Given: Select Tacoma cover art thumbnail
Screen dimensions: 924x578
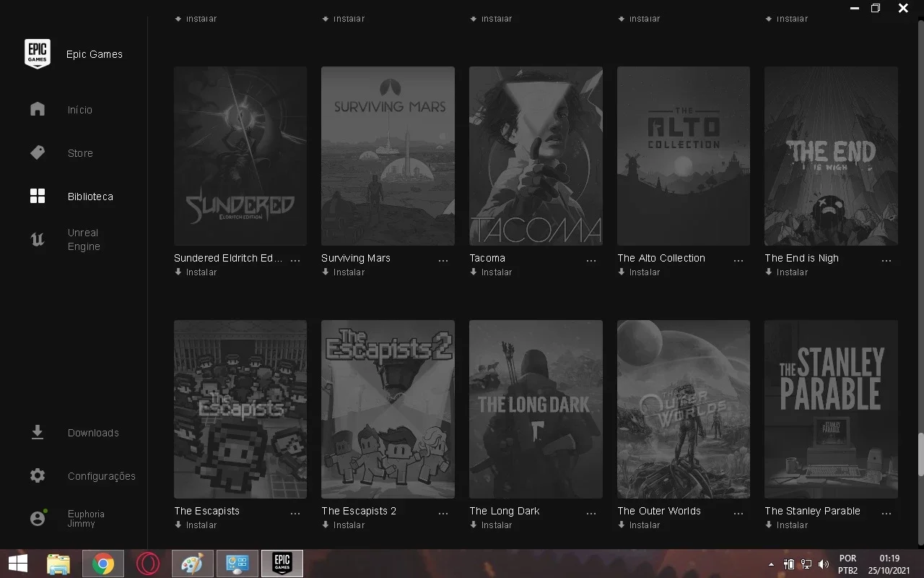Looking at the screenshot, I should [x=536, y=156].
